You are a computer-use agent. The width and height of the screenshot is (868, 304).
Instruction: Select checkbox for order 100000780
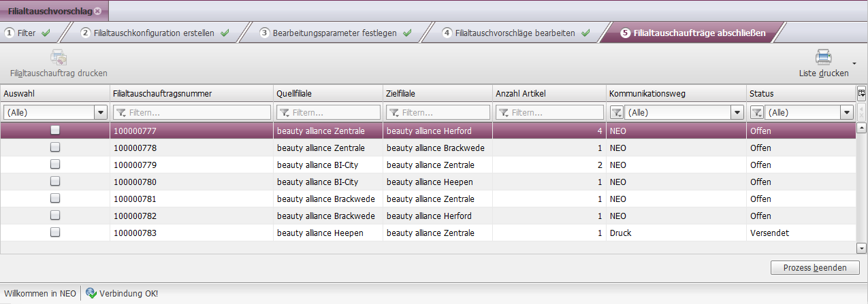click(x=55, y=181)
